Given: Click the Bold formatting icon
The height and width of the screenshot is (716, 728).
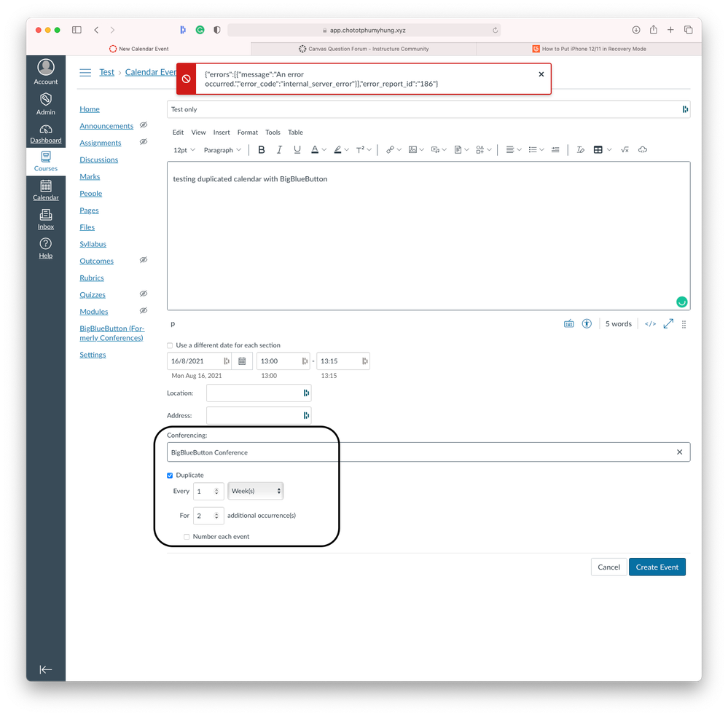Looking at the screenshot, I should click(x=262, y=150).
